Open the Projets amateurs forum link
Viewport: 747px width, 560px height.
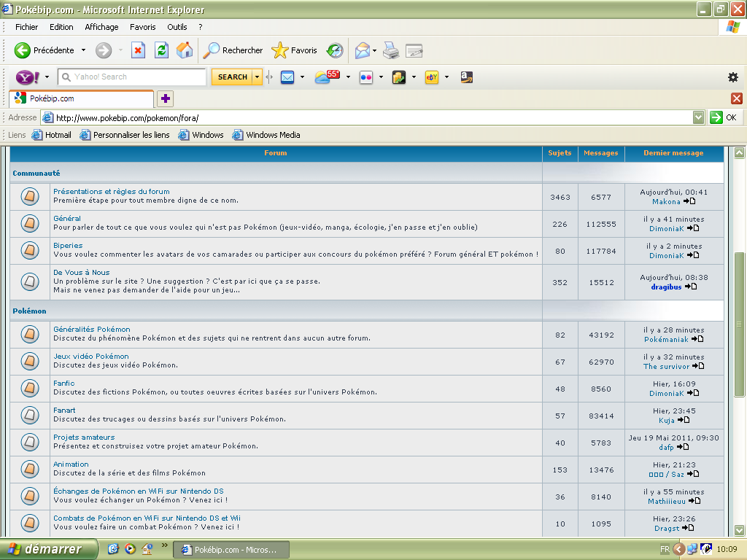84,437
